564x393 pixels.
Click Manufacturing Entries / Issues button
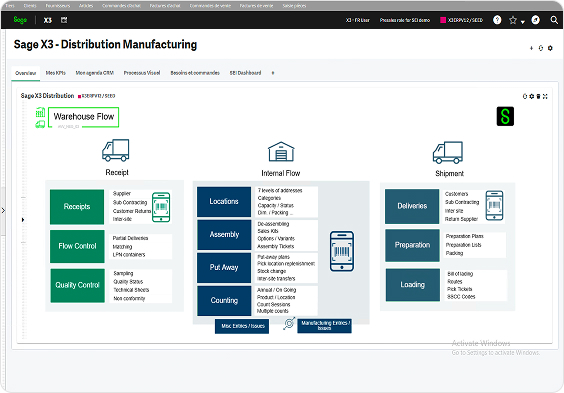[x=324, y=326]
